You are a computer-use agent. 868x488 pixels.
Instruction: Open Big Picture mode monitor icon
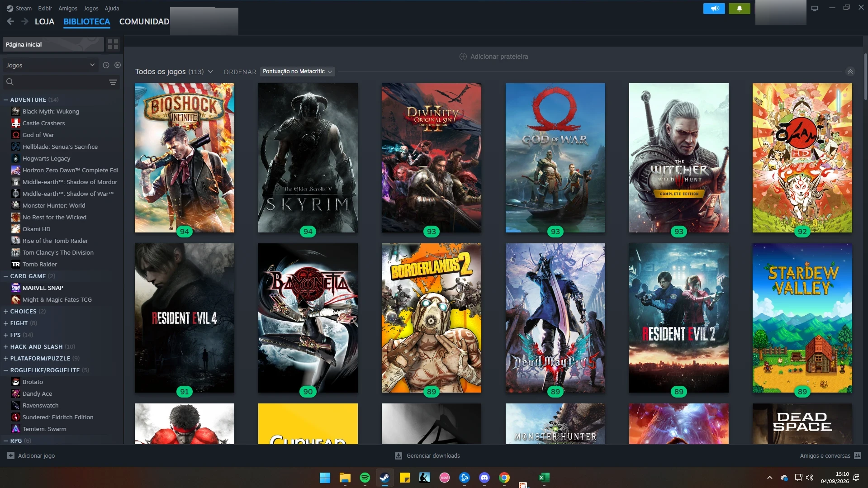tap(815, 8)
